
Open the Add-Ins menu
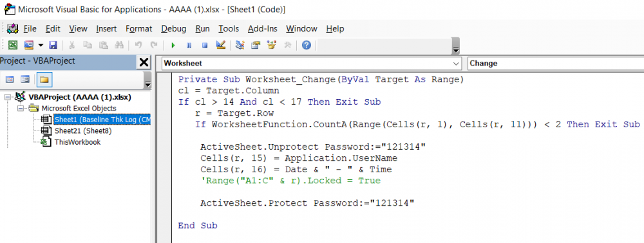tap(263, 29)
